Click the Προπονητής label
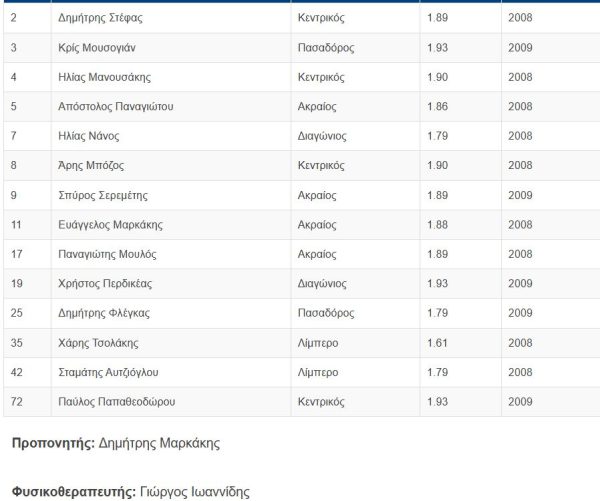The image size is (600, 501). pos(53,443)
